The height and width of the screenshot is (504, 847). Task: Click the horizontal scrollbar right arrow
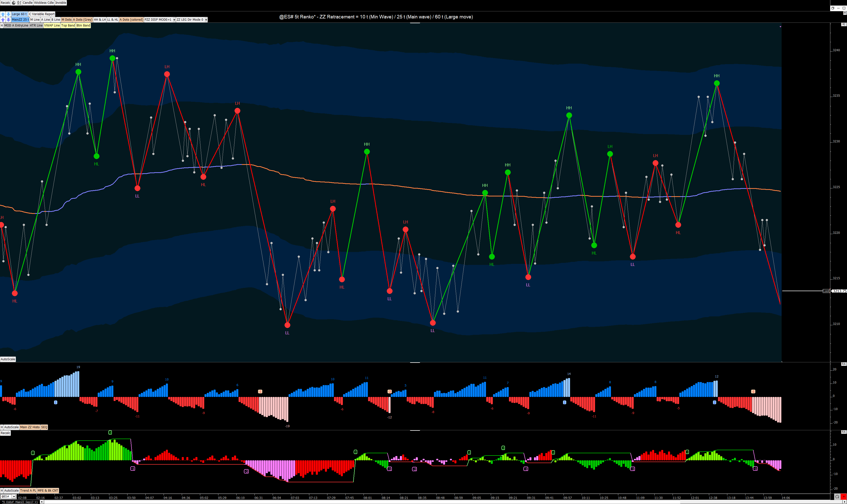click(x=845, y=502)
